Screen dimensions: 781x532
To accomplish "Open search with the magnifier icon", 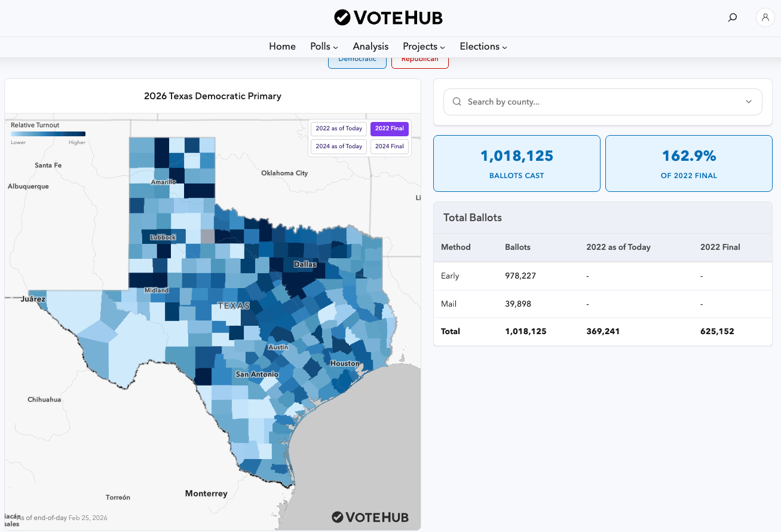I will coord(732,17).
